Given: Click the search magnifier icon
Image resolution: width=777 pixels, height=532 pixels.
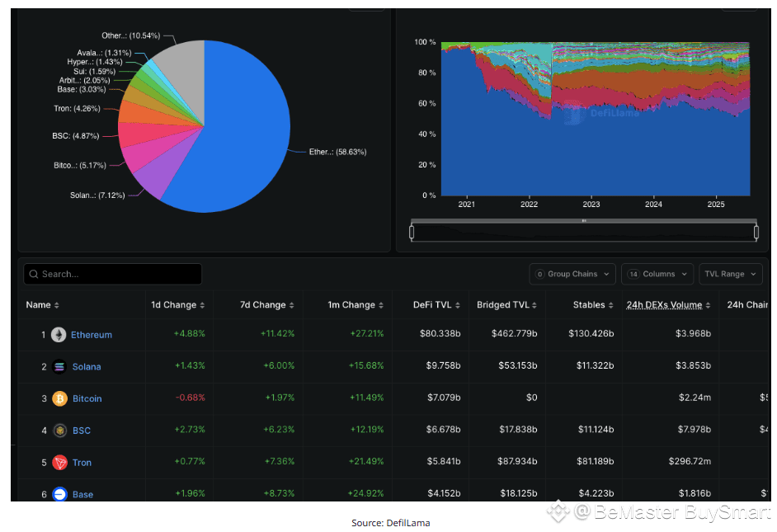Looking at the screenshot, I should click(34, 274).
